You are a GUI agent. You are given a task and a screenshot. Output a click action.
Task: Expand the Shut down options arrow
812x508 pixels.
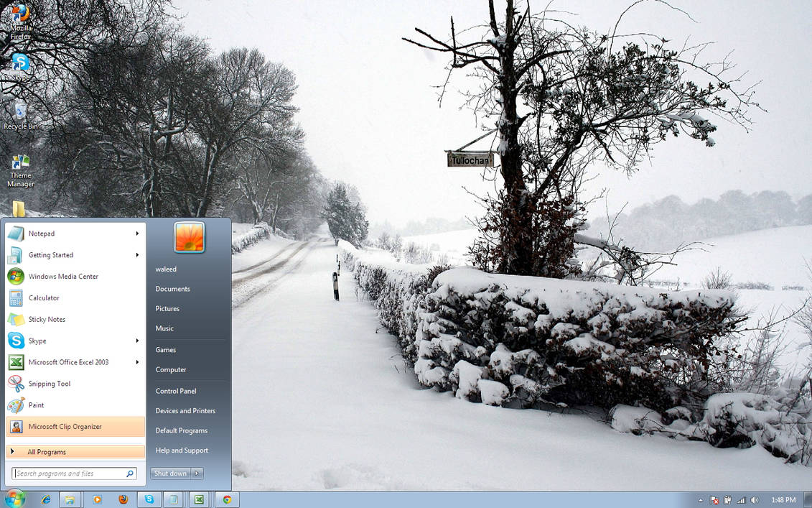click(195, 474)
